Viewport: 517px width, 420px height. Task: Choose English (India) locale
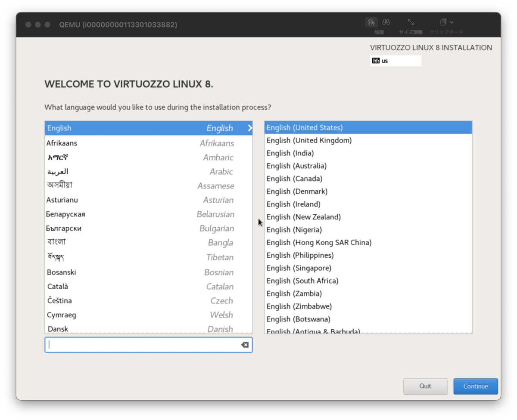(x=290, y=153)
